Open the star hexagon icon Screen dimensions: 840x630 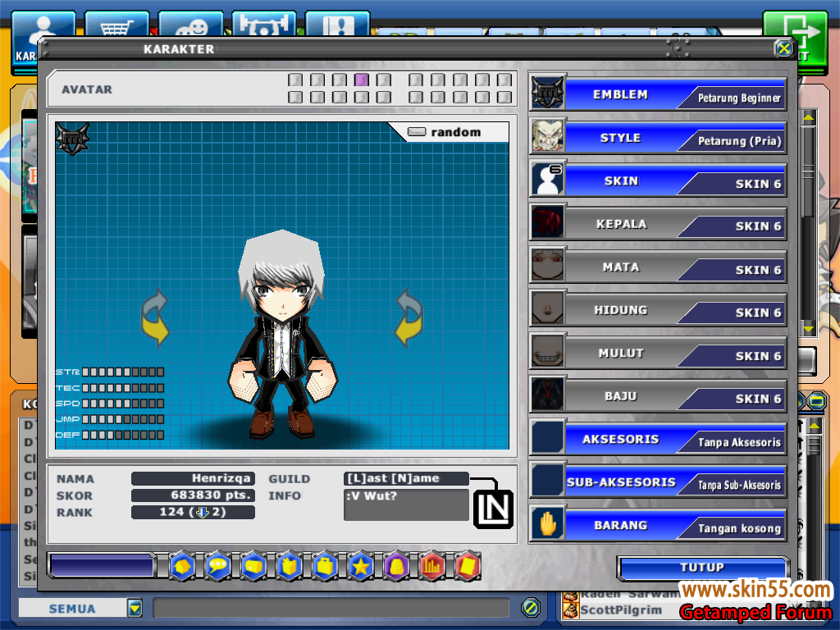pos(361,566)
